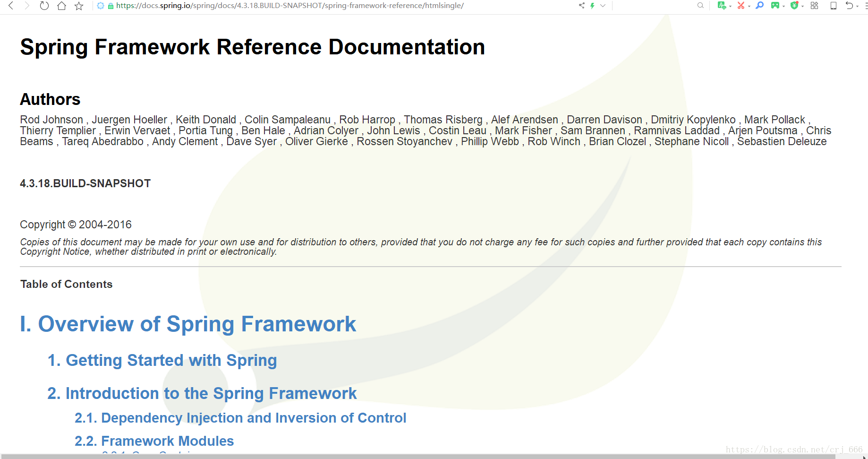Open the green translate extension
Screen dimensions: 868x459
722,6
